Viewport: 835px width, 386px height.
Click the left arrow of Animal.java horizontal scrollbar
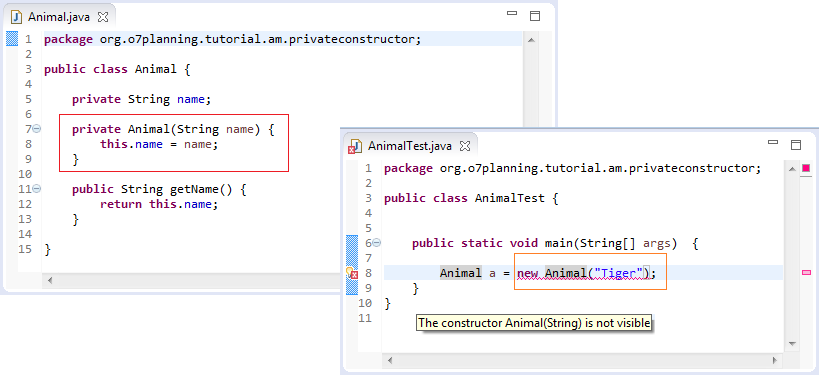tap(51, 280)
